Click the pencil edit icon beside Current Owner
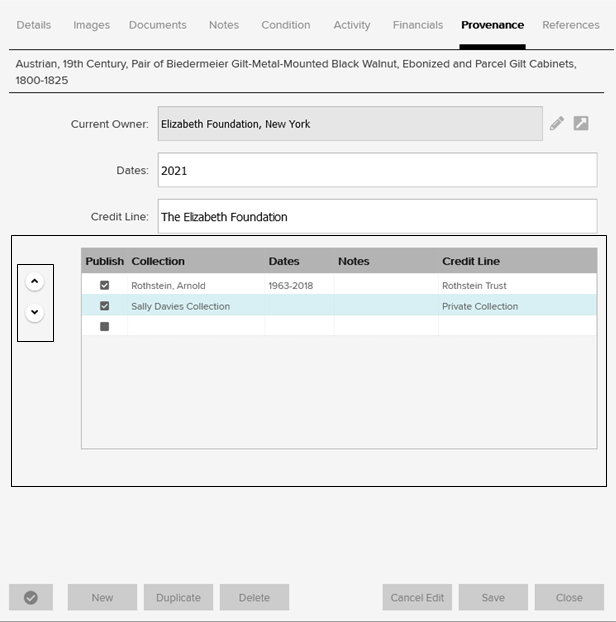Image resolution: width=616 pixels, height=622 pixels. (557, 124)
